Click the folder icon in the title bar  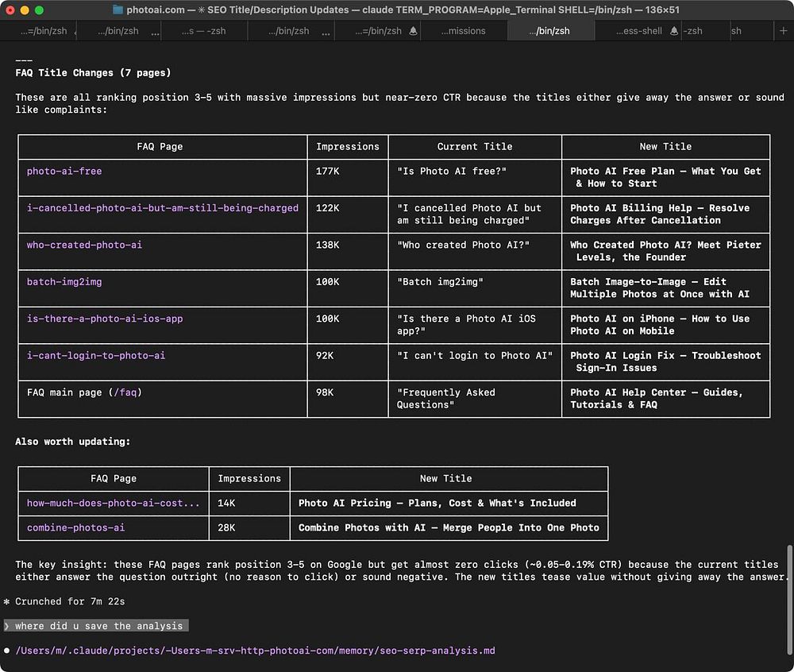click(x=118, y=10)
